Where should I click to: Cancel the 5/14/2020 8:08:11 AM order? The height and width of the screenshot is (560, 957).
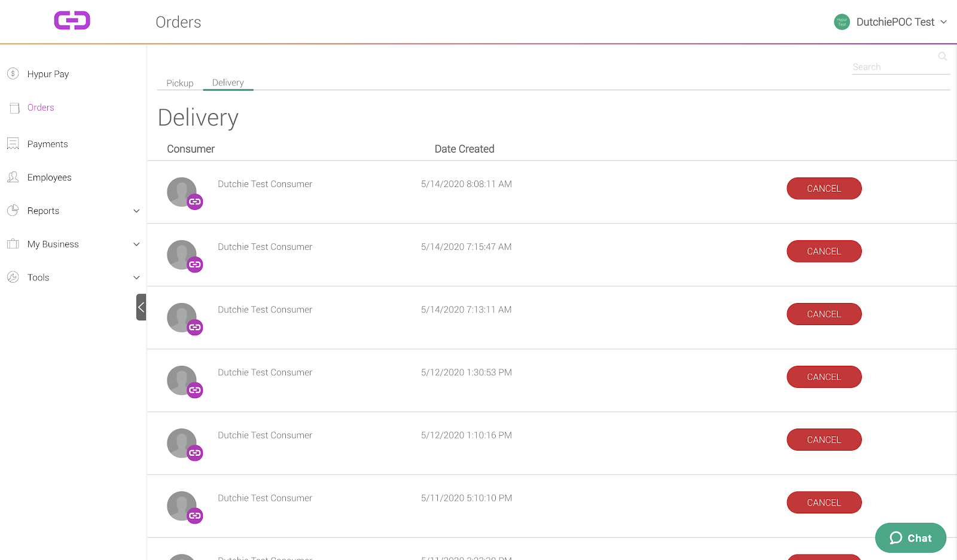point(824,188)
